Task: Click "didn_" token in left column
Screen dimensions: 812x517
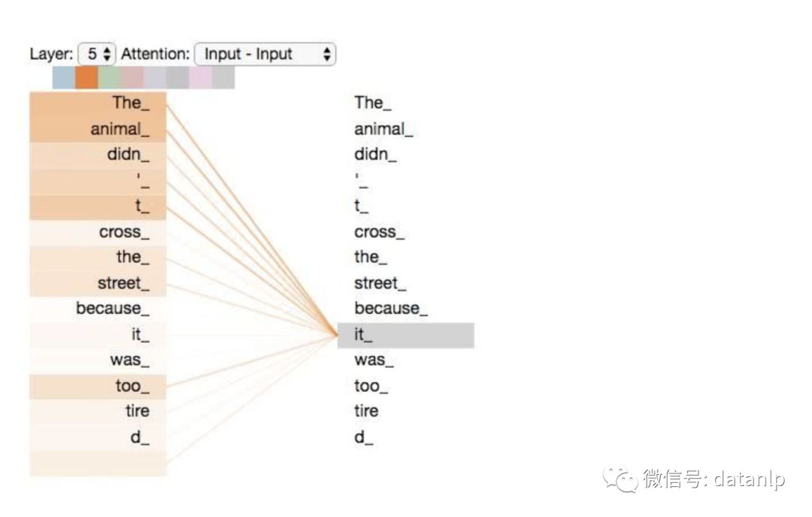Action: click(x=128, y=155)
